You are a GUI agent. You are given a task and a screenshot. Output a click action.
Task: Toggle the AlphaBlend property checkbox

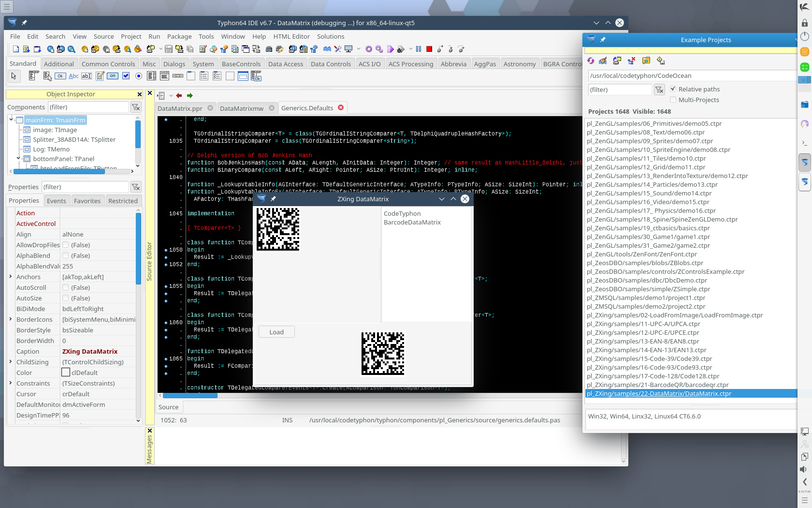[66, 255]
